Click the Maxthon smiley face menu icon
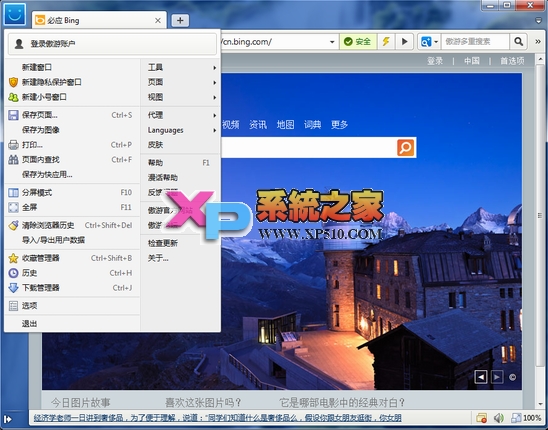The image size is (548, 430). (x=15, y=14)
